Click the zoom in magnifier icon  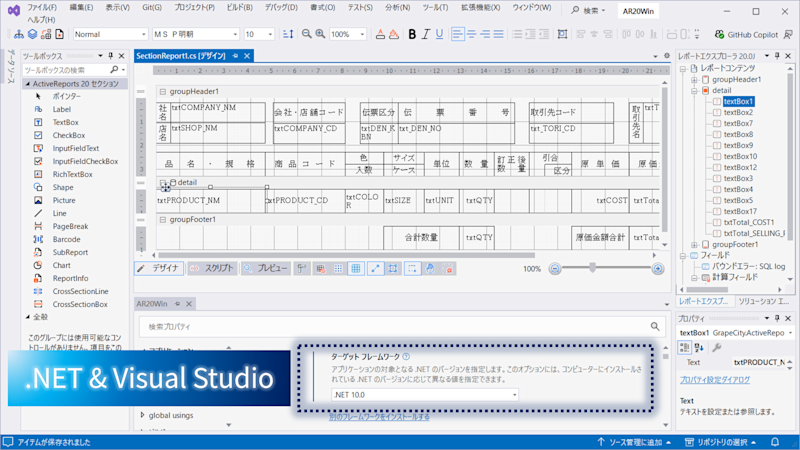(x=320, y=34)
